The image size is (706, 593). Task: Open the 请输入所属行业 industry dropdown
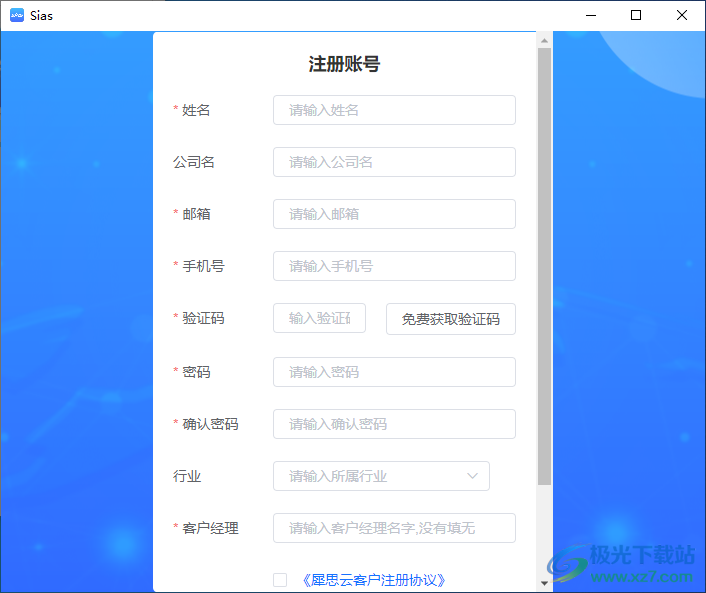pos(381,476)
